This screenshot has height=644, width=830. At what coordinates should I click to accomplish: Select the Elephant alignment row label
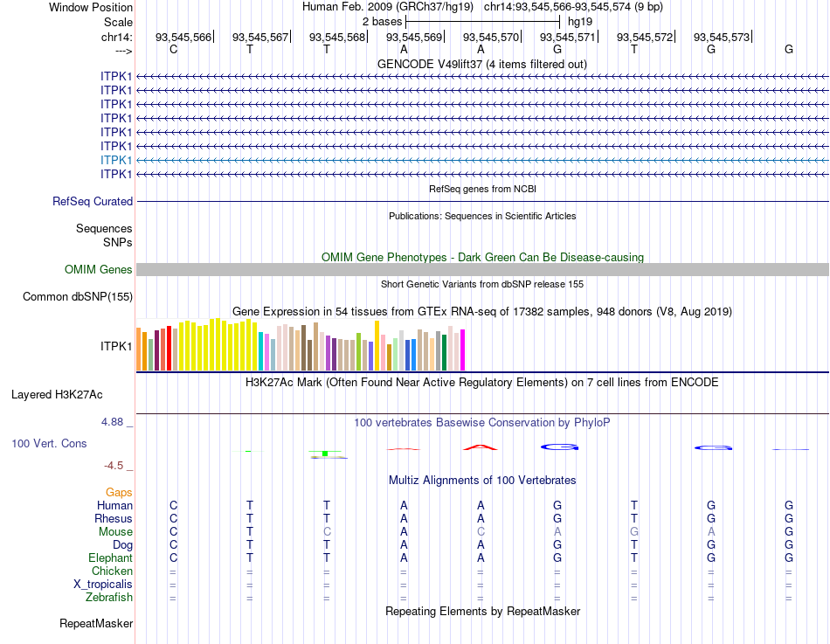pos(111,558)
